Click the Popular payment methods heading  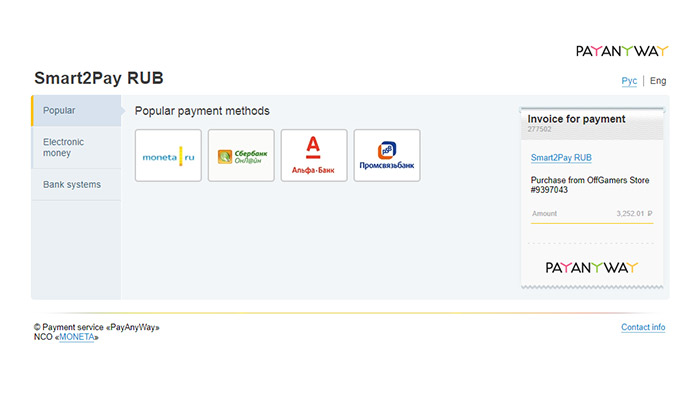pos(202,111)
